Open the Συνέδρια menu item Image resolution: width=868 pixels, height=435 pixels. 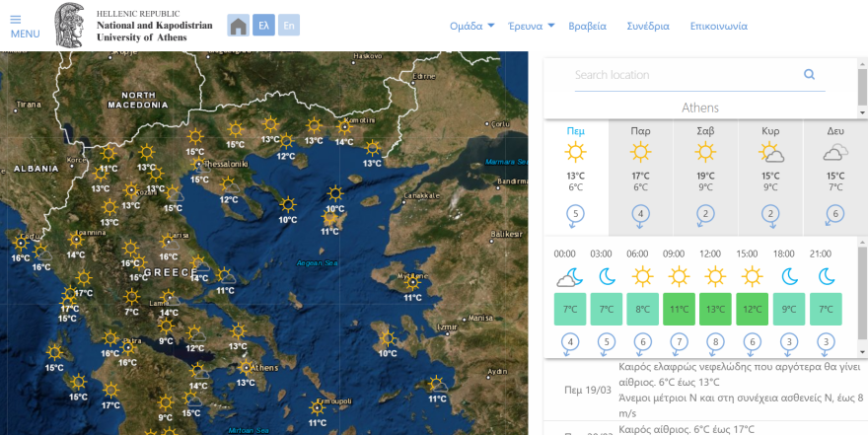[648, 27]
